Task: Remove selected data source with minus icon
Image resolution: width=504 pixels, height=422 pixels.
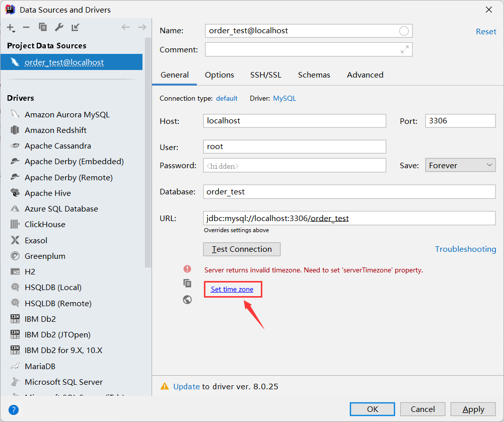Action: click(26, 28)
